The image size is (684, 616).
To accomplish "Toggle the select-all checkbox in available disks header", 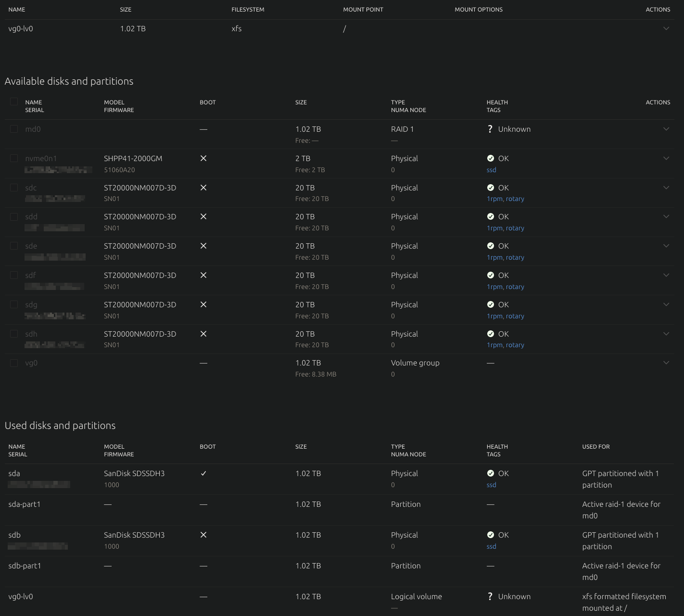I will (x=14, y=101).
